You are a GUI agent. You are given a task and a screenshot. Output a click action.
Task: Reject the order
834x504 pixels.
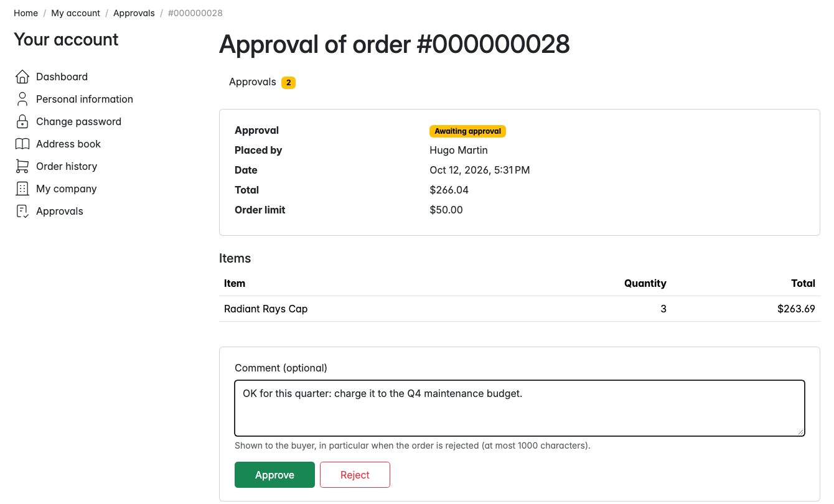coord(355,475)
